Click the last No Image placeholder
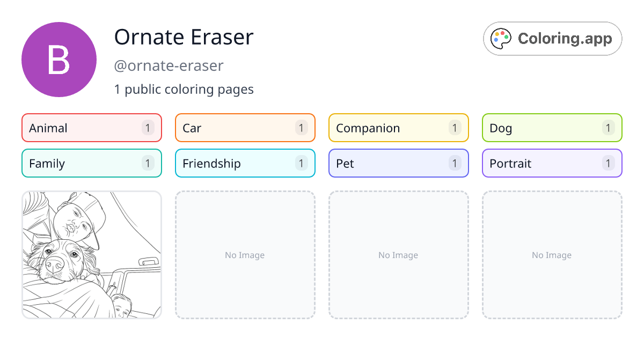The width and height of the screenshot is (644, 338). pos(552,255)
